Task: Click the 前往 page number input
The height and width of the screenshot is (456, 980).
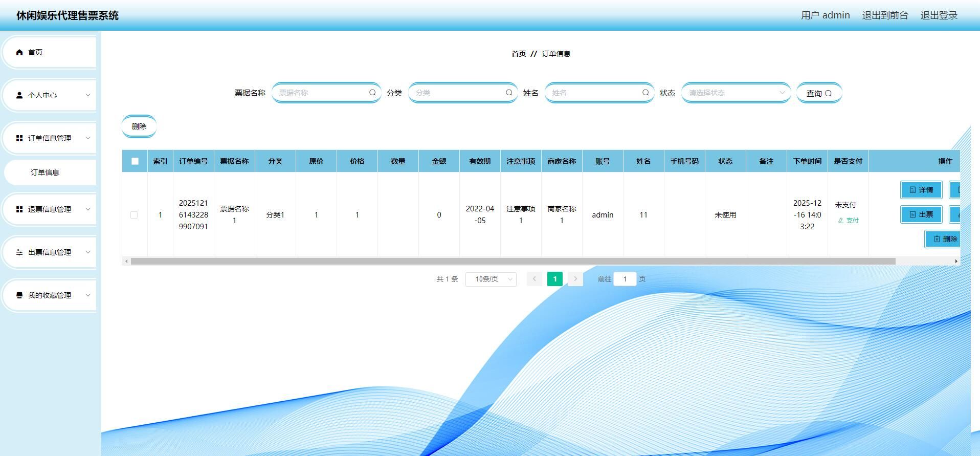Action: pos(625,279)
